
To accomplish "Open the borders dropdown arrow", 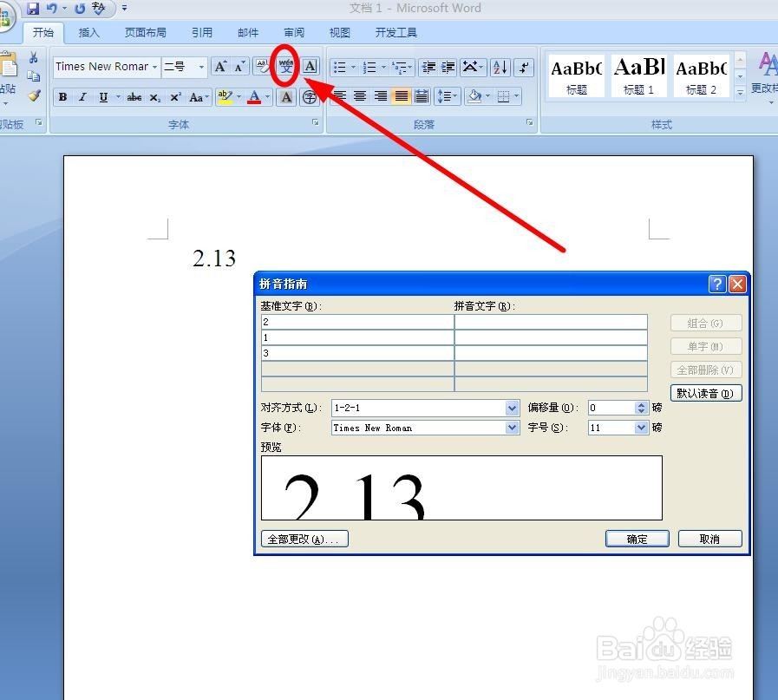I will point(517,96).
